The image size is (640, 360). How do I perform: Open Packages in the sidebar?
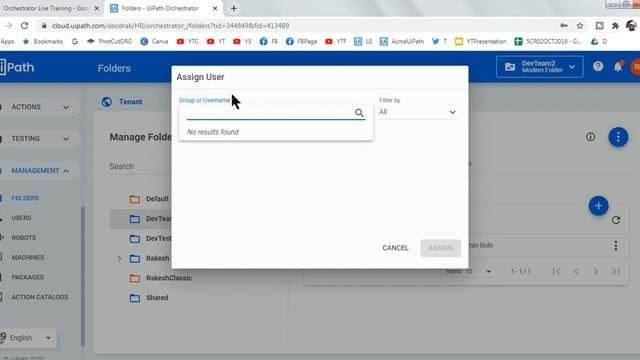(x=27, y=277)
